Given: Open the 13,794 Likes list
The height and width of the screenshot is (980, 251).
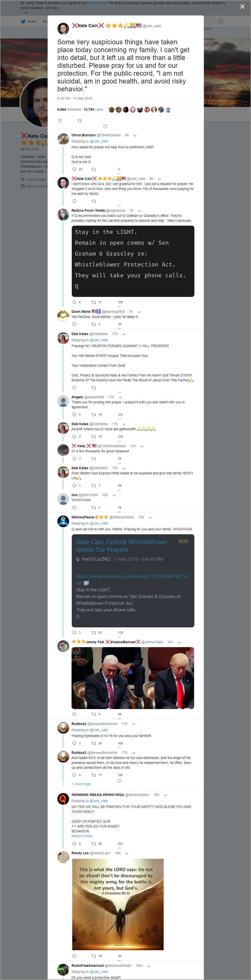Looking at the screenshot, I should click(93, 110).
